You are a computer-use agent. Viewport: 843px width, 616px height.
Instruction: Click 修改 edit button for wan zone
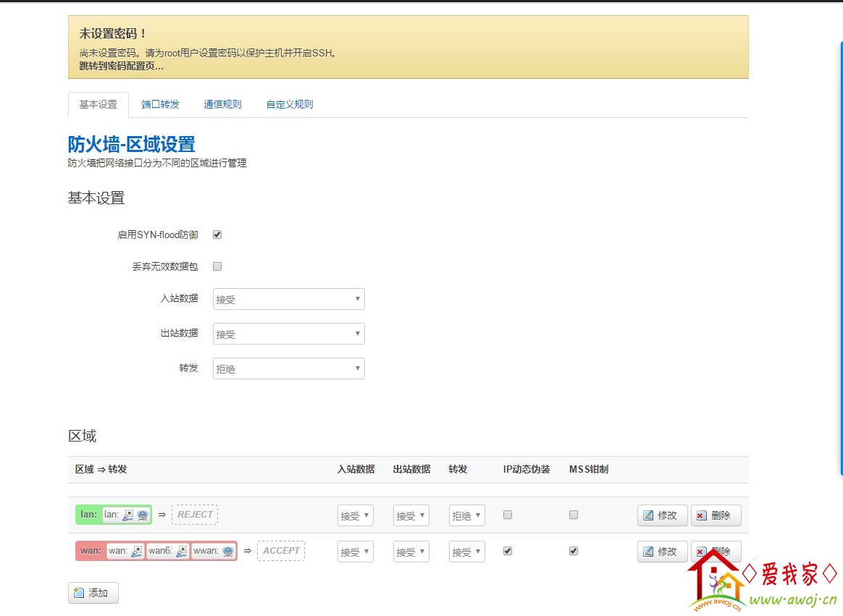(662, 552)
